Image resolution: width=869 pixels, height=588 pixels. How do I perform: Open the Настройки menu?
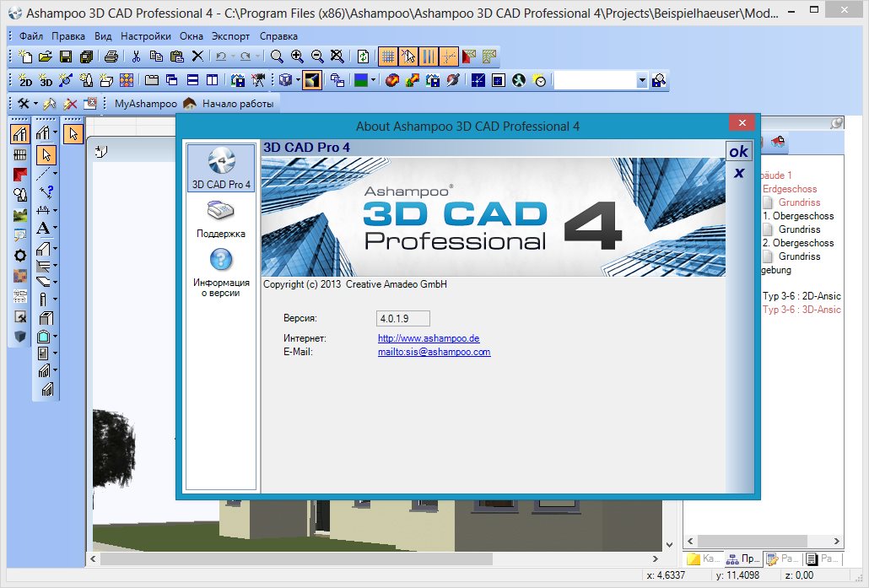[146, 36]
